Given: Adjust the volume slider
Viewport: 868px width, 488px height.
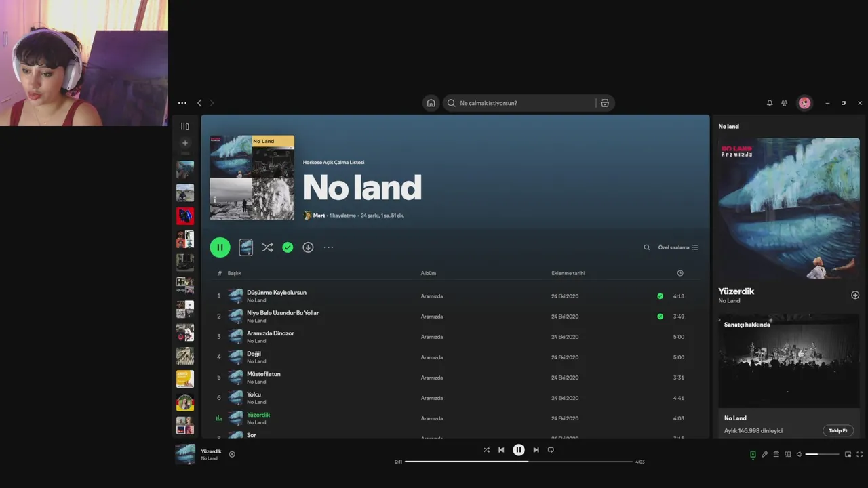Looking at the screenshot, I should (822, 455).
